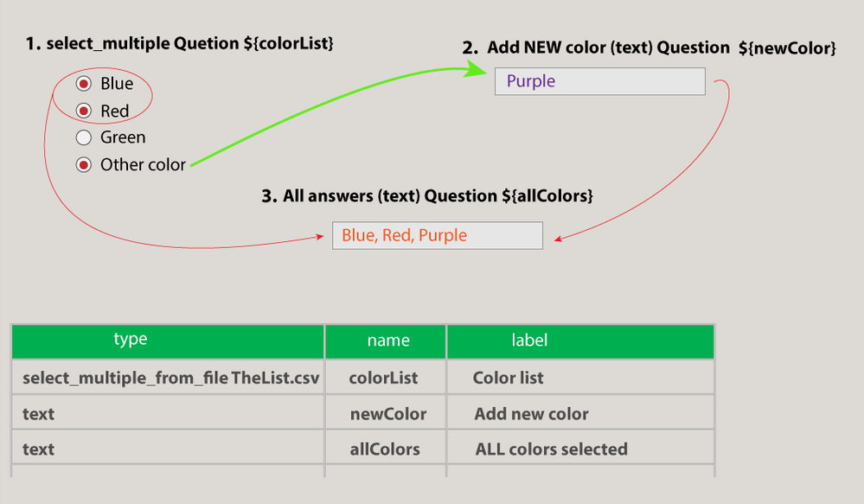This screenshot has height=504, width=864.
Task: Click the 'select_multiple Question ${colorList}' heading
Action: point(180,44)
